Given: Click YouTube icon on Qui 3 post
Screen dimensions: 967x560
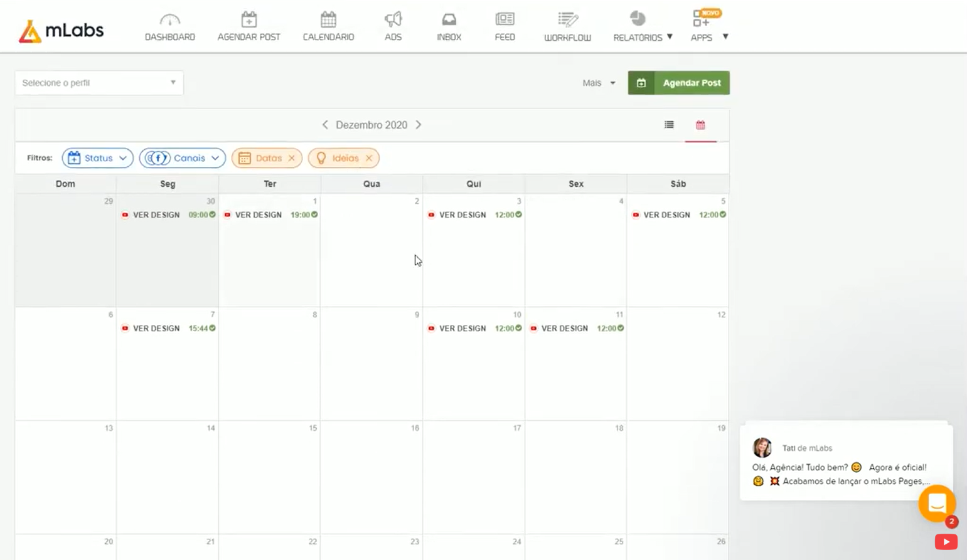Looking at the screenshot, I should 431,214.
